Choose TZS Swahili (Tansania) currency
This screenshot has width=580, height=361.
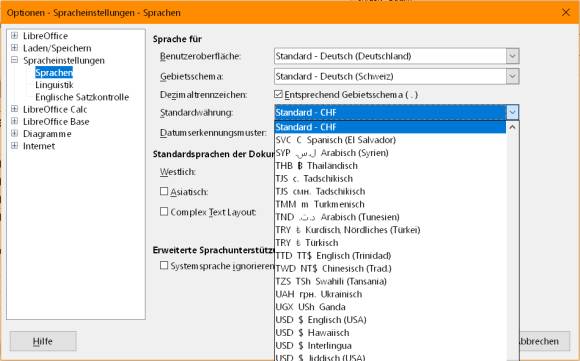[x=390, y=281]
